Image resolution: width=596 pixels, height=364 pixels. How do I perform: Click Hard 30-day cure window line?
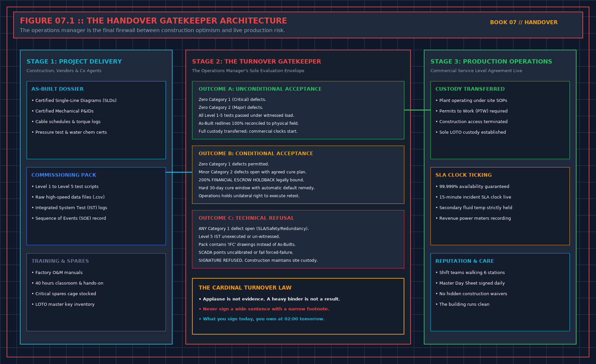(257, 188)
